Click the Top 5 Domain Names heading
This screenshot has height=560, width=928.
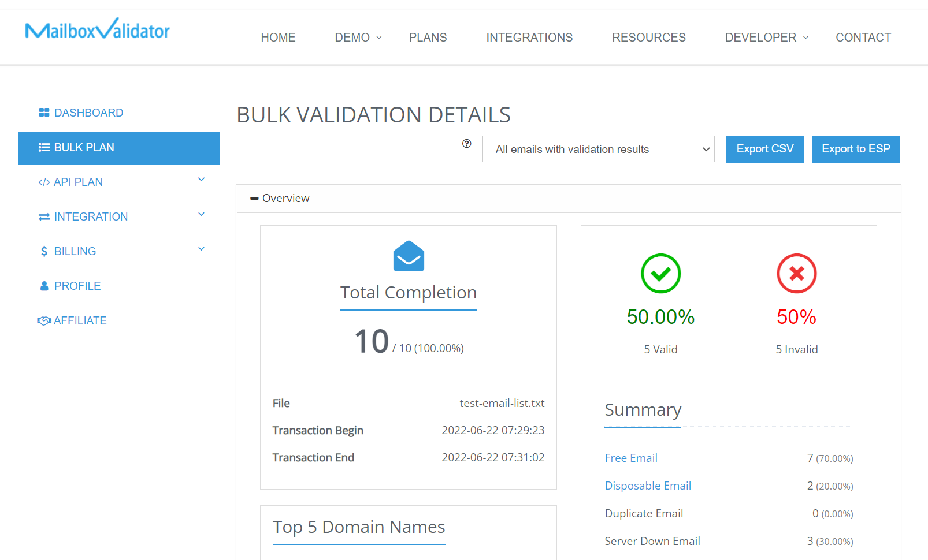[359, 527]
